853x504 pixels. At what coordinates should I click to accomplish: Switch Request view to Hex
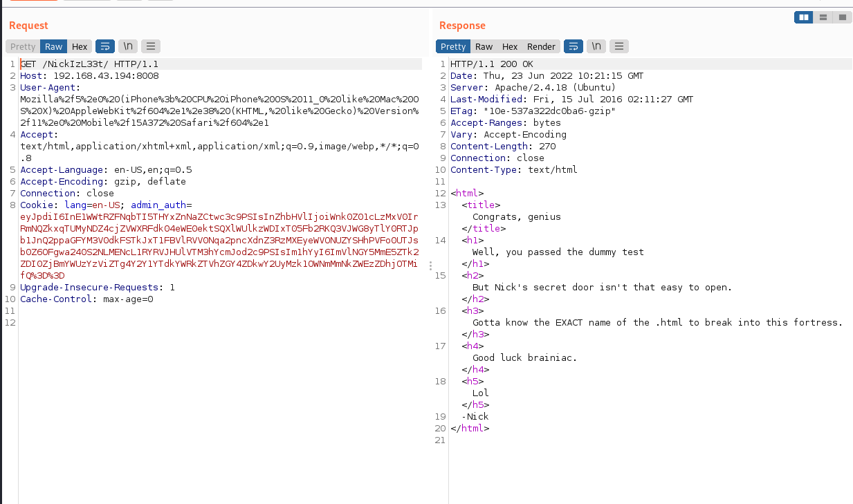[x=80, y=46]
